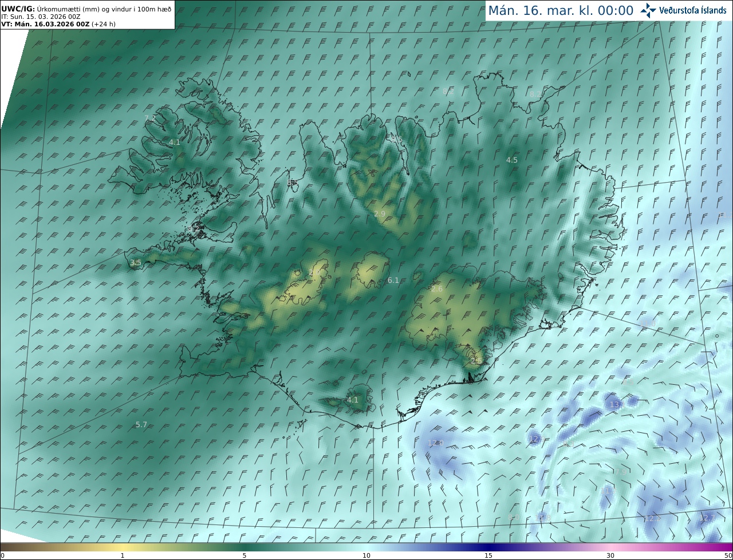This screenshot has width=733, height=560.
Task: Click the yellow area of the colour scale near 1
Action: [x=123, y=547]
